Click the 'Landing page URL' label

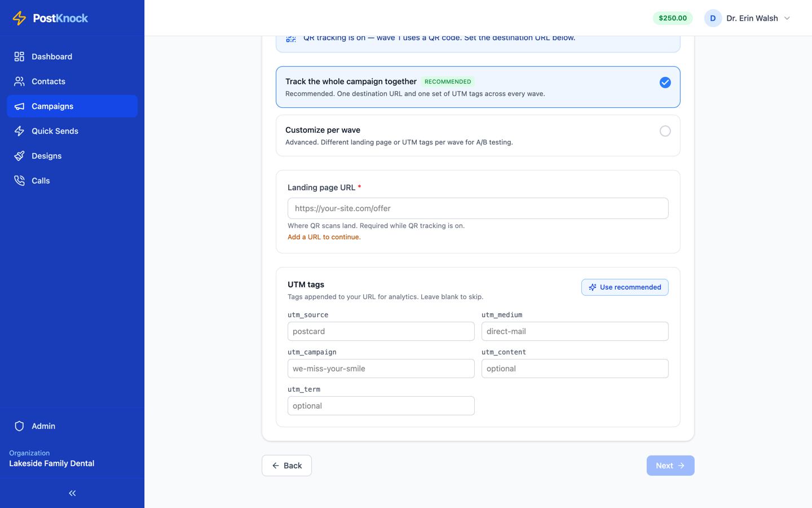click(x=321, y=187)
